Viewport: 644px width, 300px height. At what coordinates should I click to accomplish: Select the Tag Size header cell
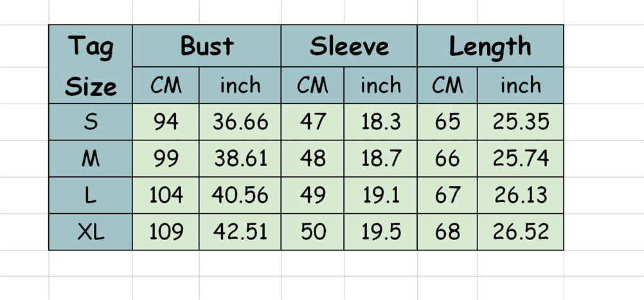click(91, 65)
